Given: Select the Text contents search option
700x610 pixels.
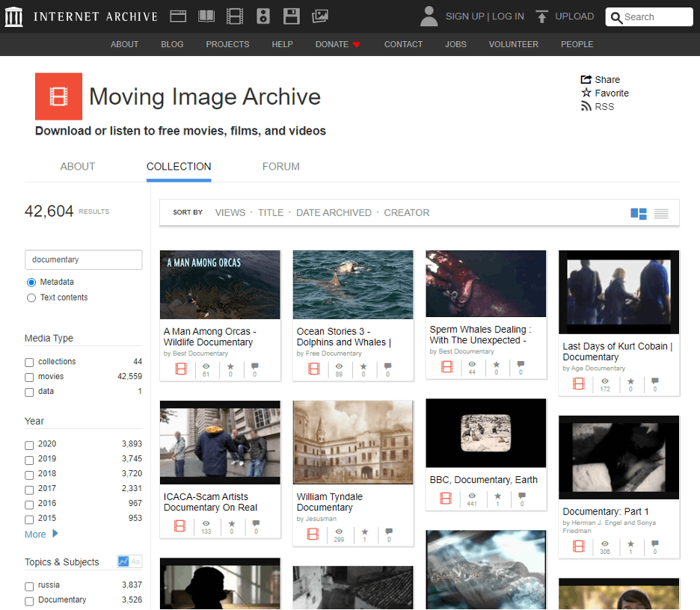Looking at the screenshot, I should coord(31,298).
